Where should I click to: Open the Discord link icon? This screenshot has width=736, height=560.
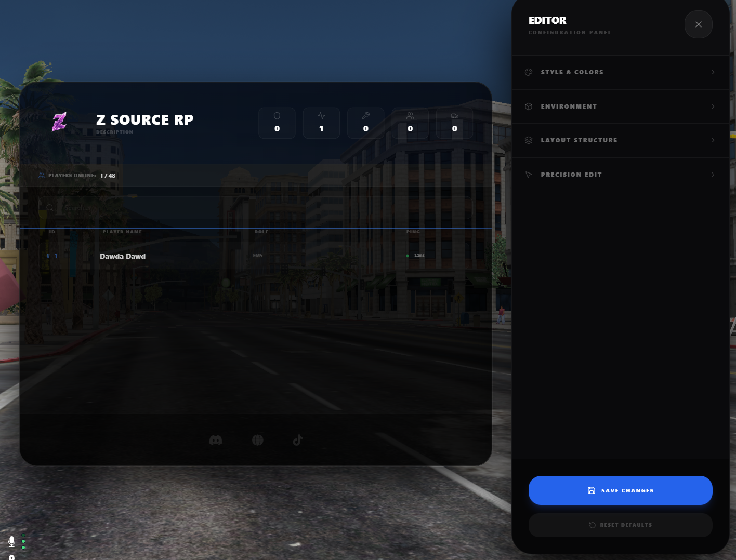click(216, 440)
